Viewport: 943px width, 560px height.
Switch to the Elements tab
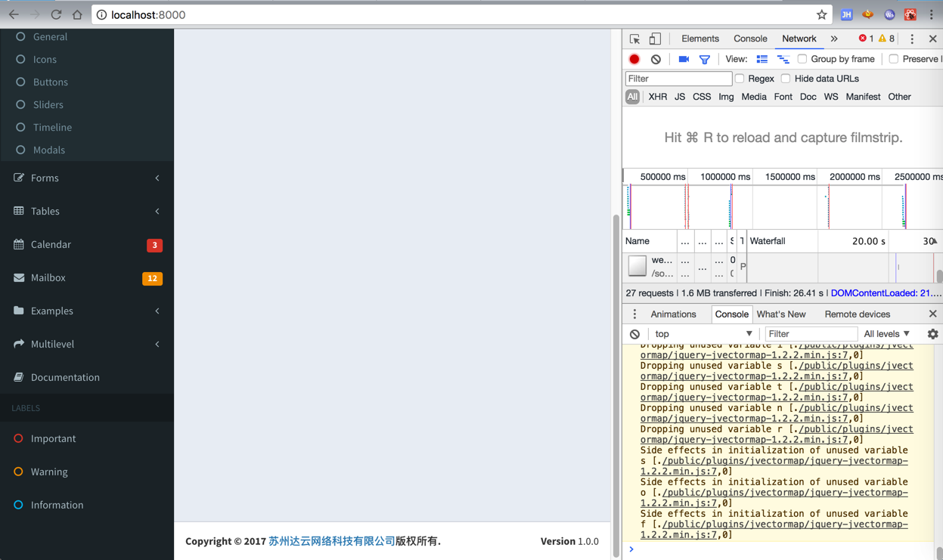(700, 39)
